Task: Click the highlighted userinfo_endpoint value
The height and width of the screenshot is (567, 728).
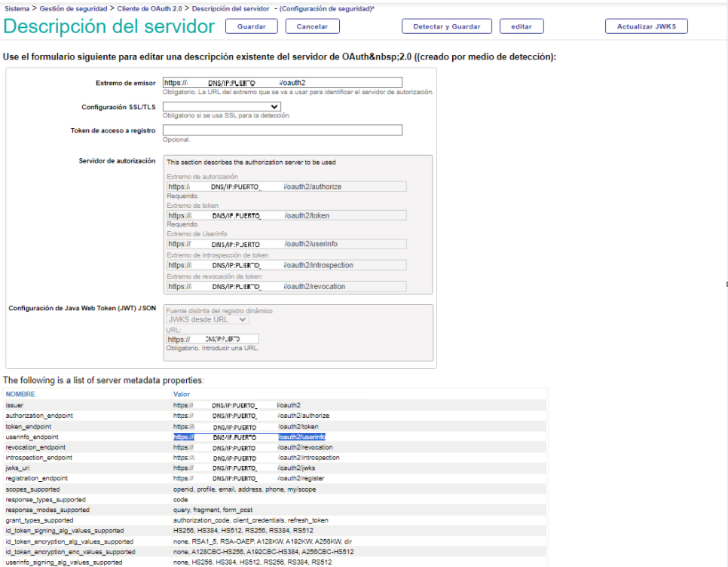Action: point(249,437)
